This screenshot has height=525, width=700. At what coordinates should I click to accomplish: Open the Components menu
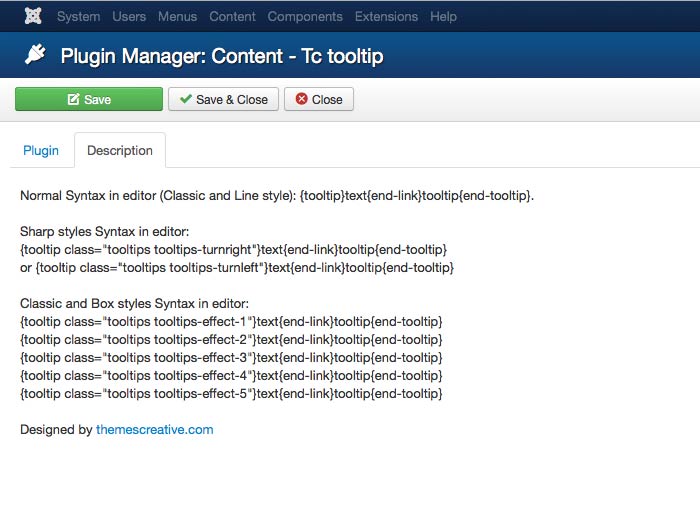click(305, 16)
